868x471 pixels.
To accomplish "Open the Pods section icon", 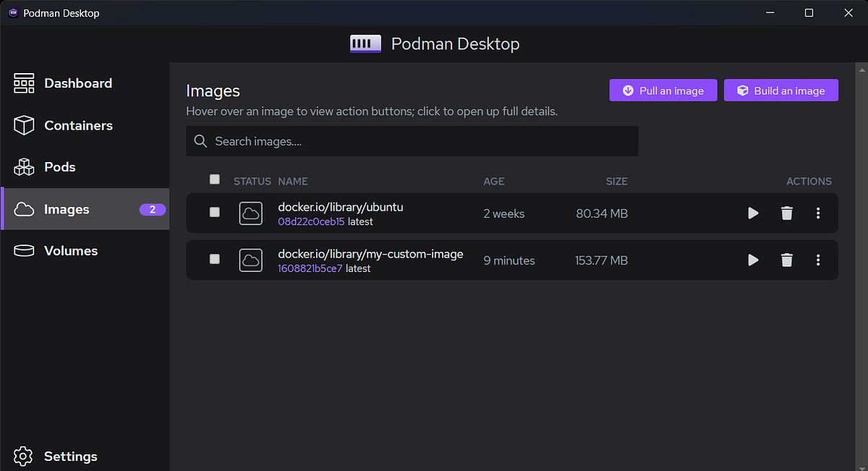I will pyautogui.click(x=24, y=166).
